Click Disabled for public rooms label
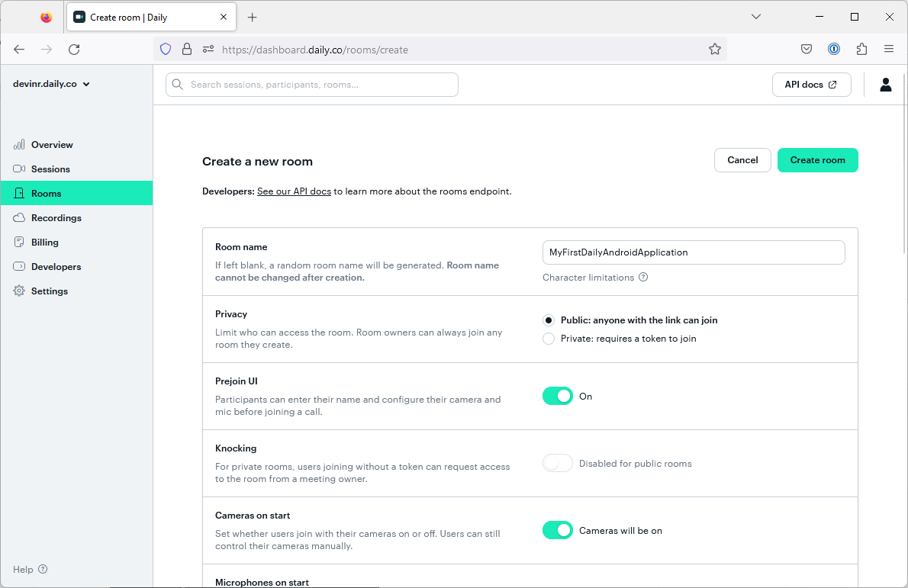 636,464
